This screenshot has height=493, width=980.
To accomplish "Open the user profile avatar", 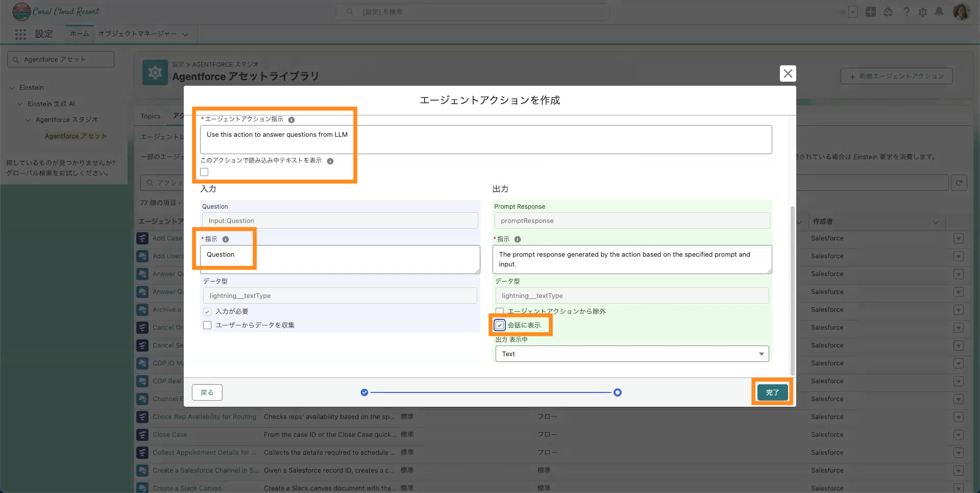I will point(962,12).
